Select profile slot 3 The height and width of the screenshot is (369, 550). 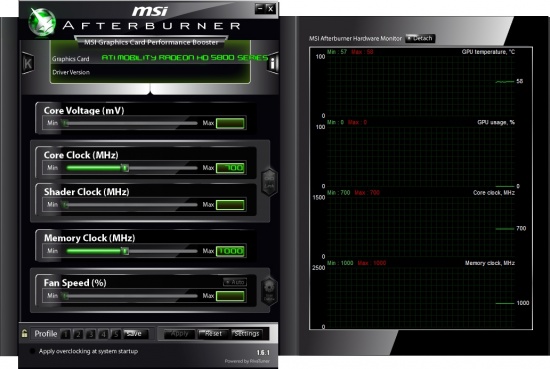pyautogui.click(x=90, y=334)
